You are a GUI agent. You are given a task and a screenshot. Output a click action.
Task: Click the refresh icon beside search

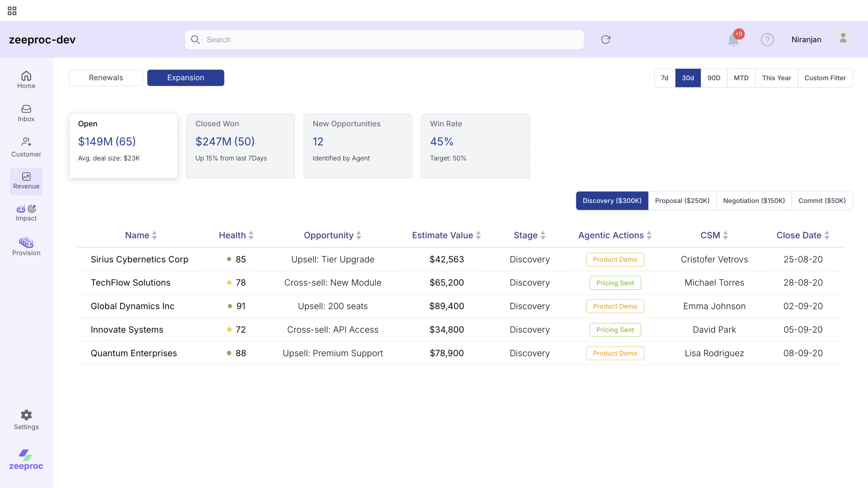pos(606,40)
